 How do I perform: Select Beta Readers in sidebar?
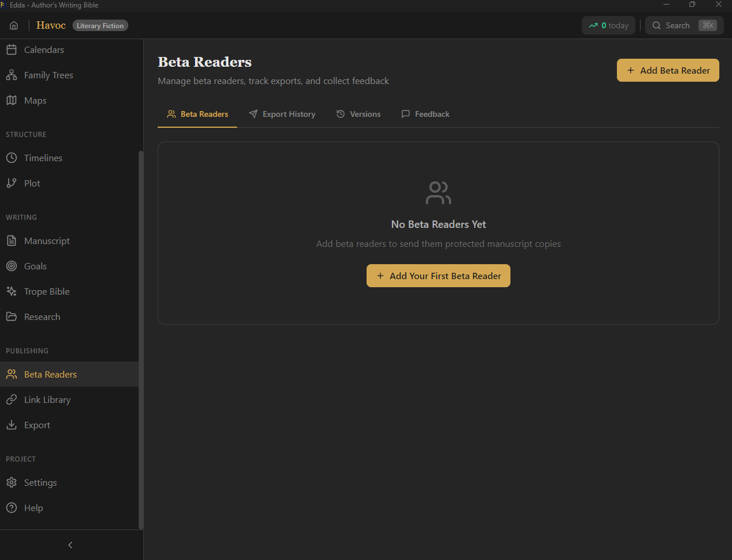(x=69, y=375)
